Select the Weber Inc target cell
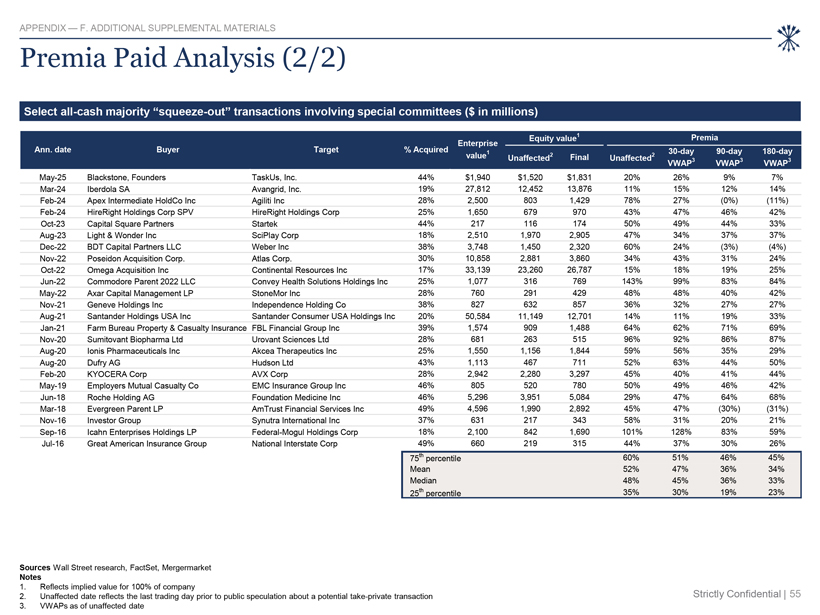Screen dimensions: 820x615 (x=270, y=247)
